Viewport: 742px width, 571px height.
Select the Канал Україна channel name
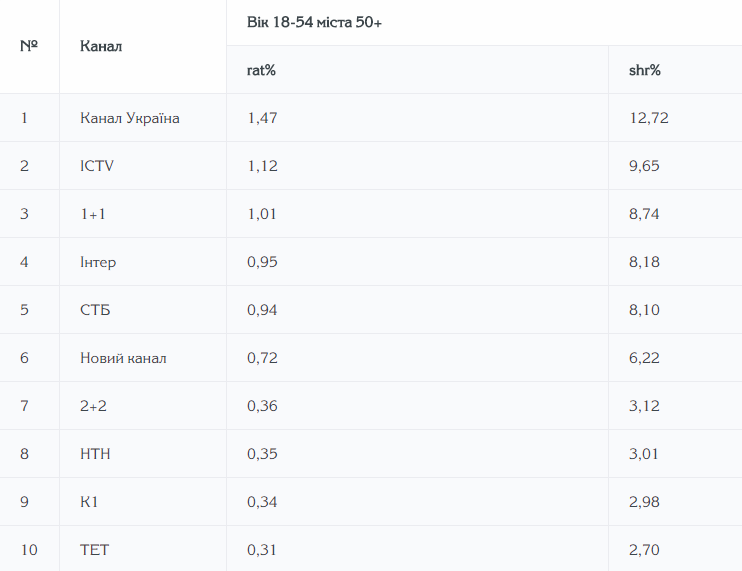(x=130, y=118)
